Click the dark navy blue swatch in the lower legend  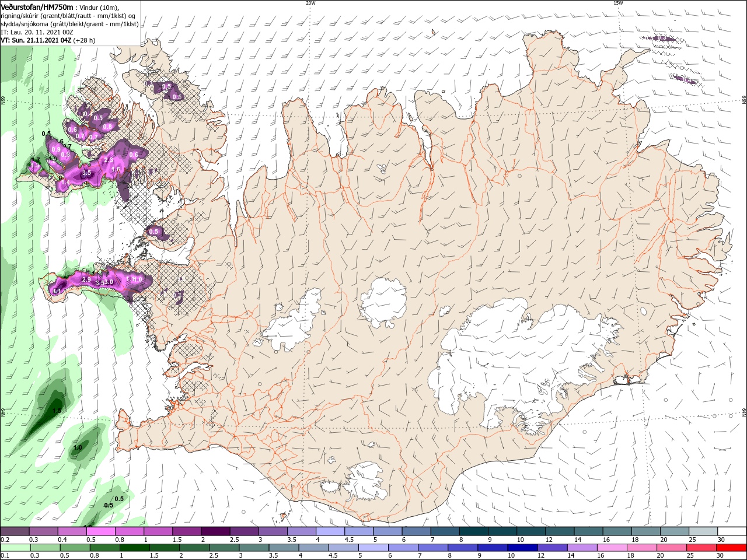521,548
